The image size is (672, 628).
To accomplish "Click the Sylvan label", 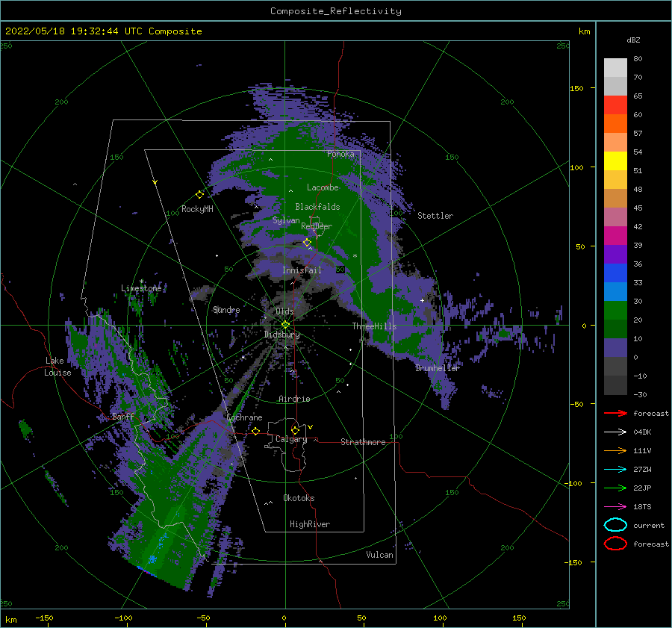I will (286, 220).
